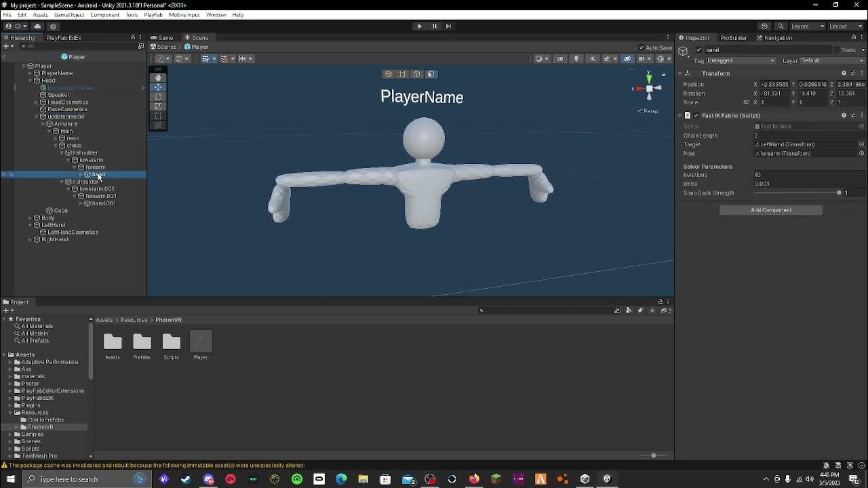Select the Transform (combined) tool
Screen dimensions: 868x488
pos(158,125)
